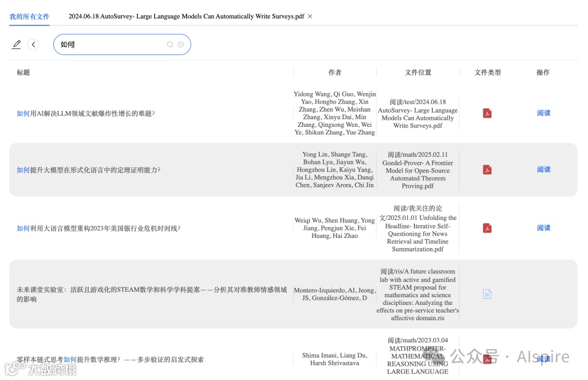Click file location 阅读/test/2024.06.18 AutoSurvey

(x=418, y=113)
